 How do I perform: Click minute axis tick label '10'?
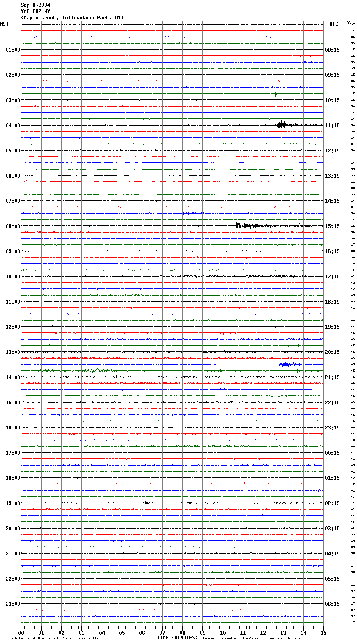click(x=223, y=633)
